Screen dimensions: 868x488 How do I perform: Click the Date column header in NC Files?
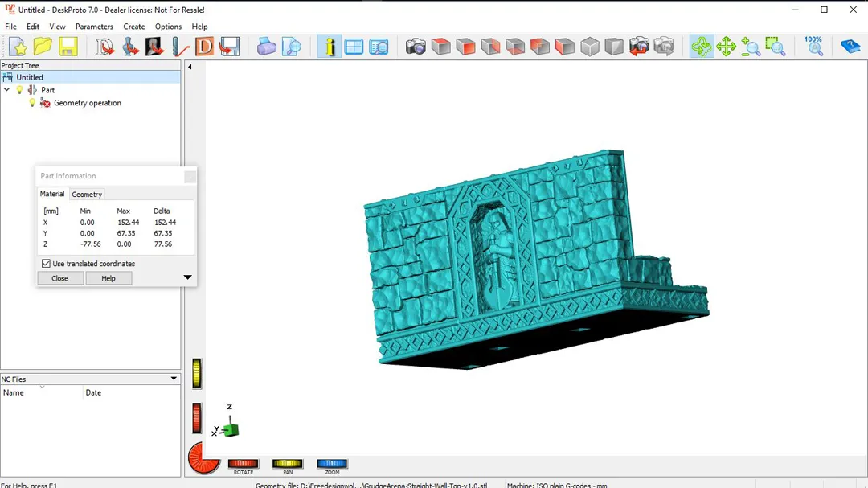click(132, 392)
